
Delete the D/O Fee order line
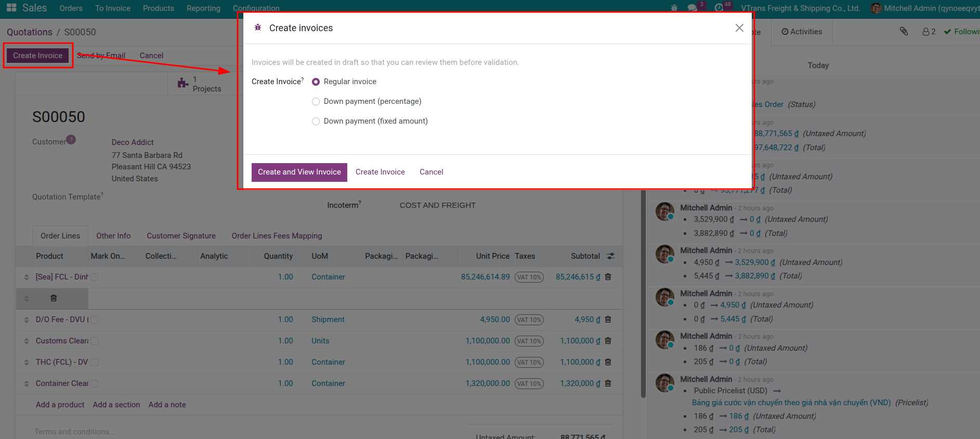608,320
